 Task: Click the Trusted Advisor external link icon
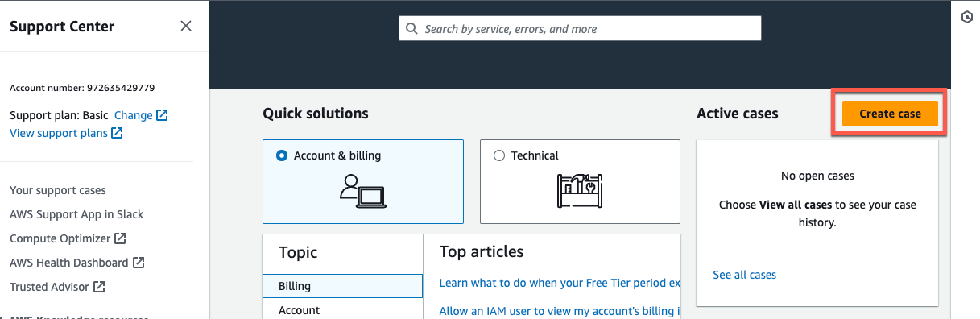[99, 287]
